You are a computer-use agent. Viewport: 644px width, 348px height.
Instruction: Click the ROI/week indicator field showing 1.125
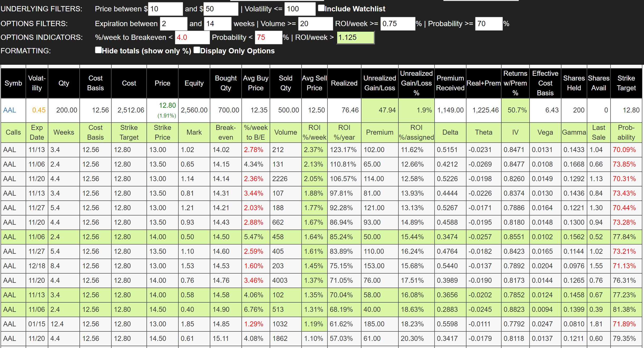356,37
